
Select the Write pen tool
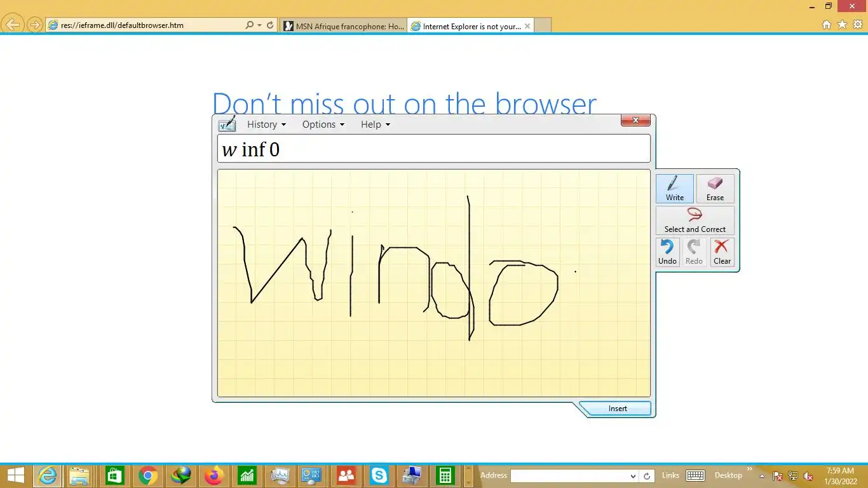675,189
